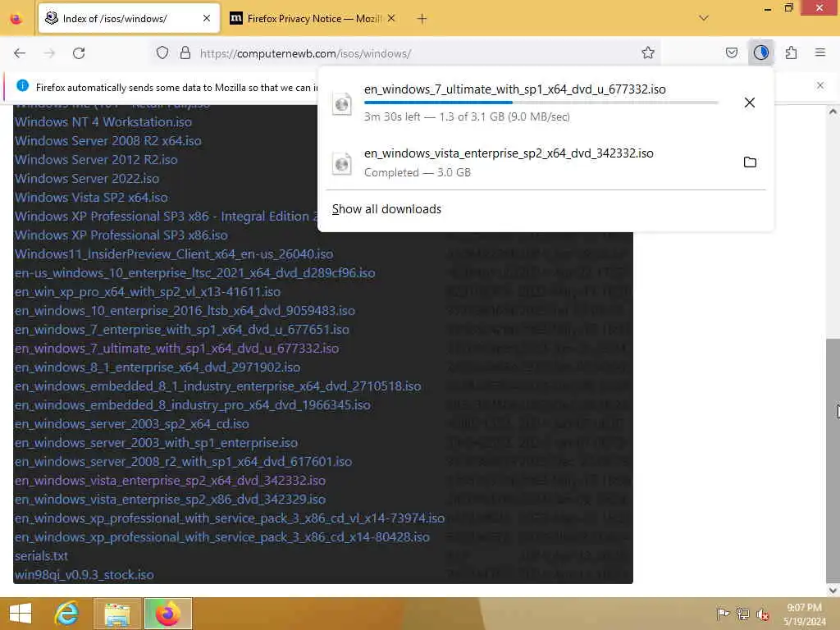Download en_windows_server_2008_r2_with_sp1 iso
This screenshot has width=840, height=630.
(183, 462)
